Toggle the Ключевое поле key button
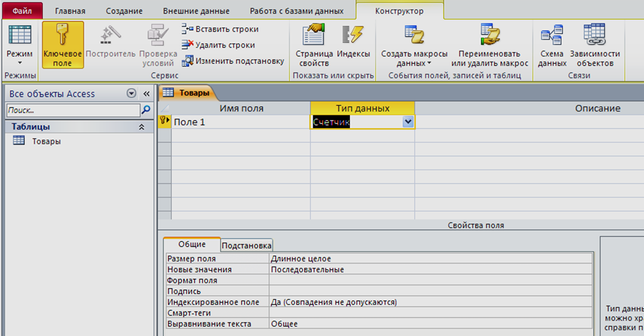The height and width of the screenshot is (336, 644). tap(62, 45)
